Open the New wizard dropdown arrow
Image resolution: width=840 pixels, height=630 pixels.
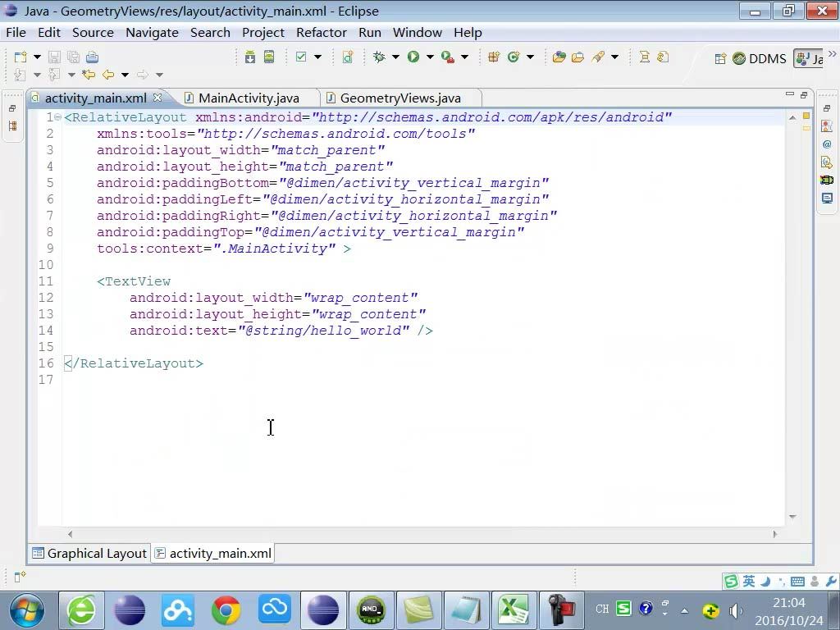[37, 57]
